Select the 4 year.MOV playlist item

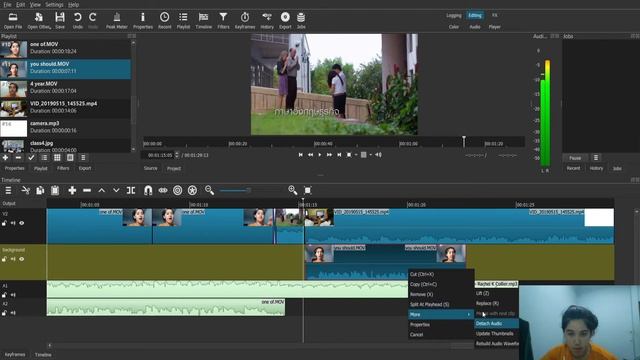coord(65,89)
